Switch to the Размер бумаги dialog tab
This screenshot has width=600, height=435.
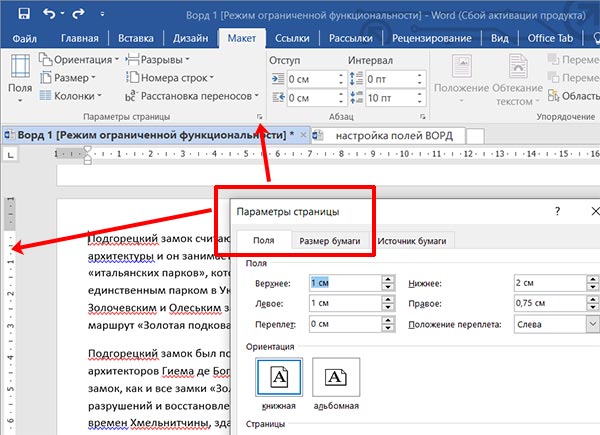(330, 241)
